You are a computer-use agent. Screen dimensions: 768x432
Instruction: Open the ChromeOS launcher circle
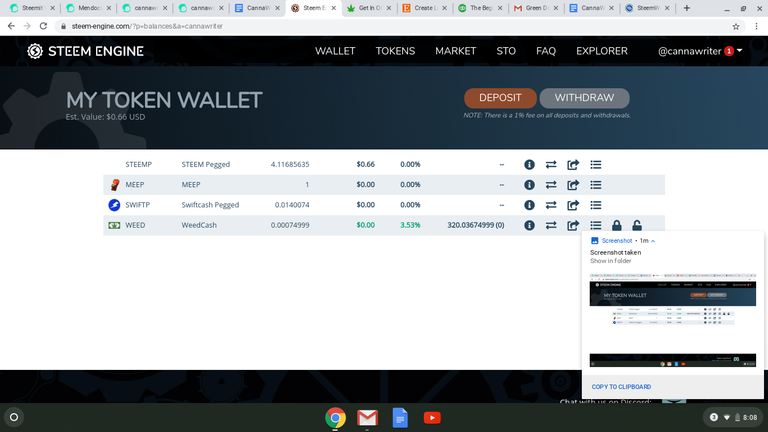14,417
